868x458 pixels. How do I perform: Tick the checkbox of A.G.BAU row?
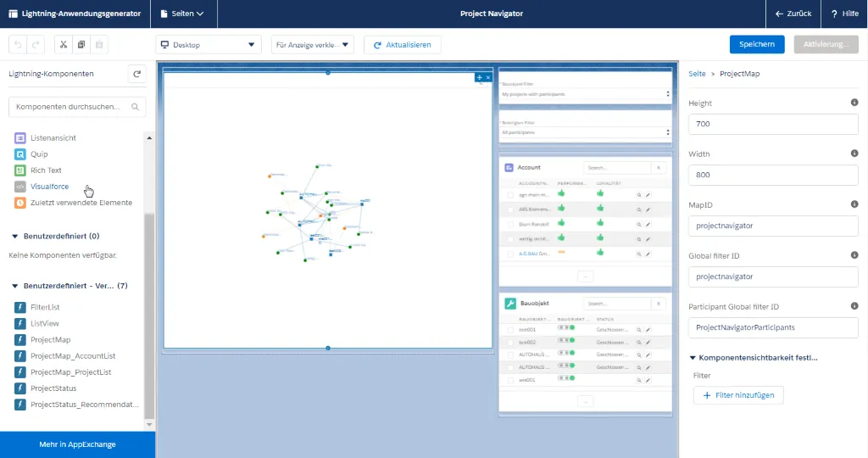(x=510, y=254)
